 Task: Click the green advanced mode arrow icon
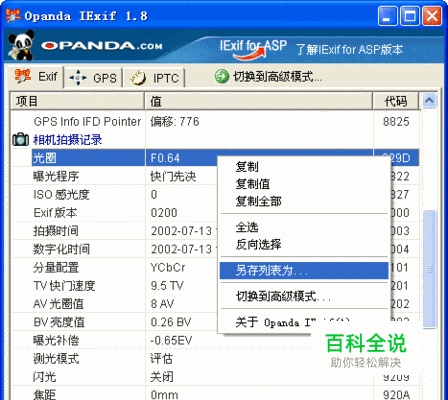click(222, 77)
